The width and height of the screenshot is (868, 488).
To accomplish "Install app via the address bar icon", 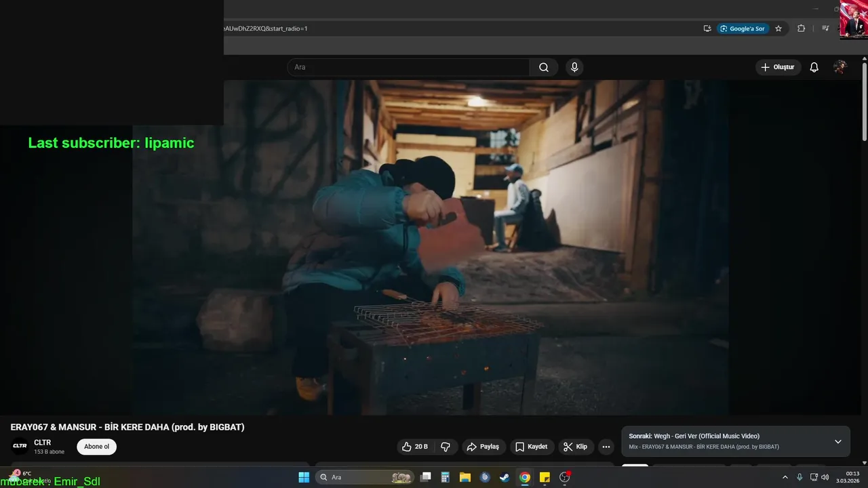I will 707,28.
